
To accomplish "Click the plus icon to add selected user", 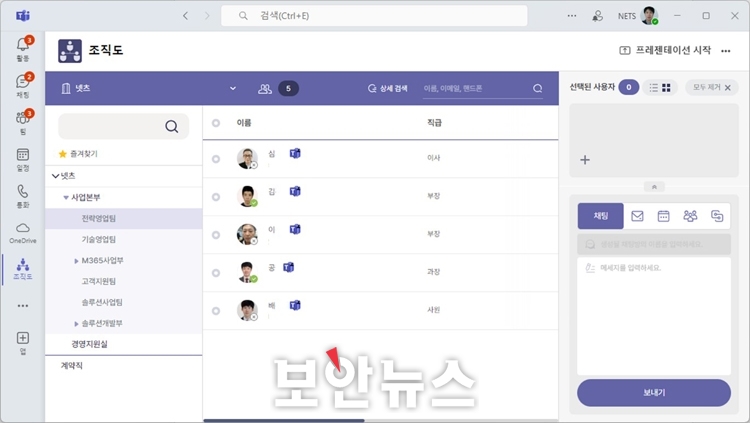I will (x=585, y=160).
